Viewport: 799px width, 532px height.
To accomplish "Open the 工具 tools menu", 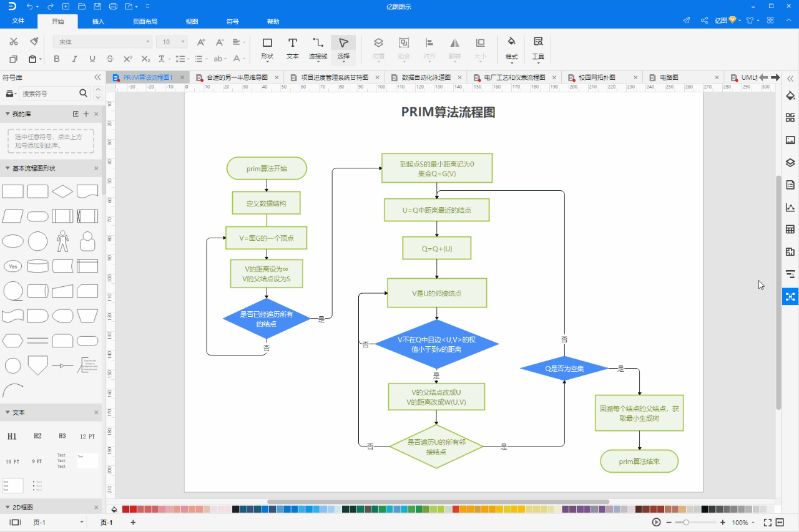I will [537, 49].
